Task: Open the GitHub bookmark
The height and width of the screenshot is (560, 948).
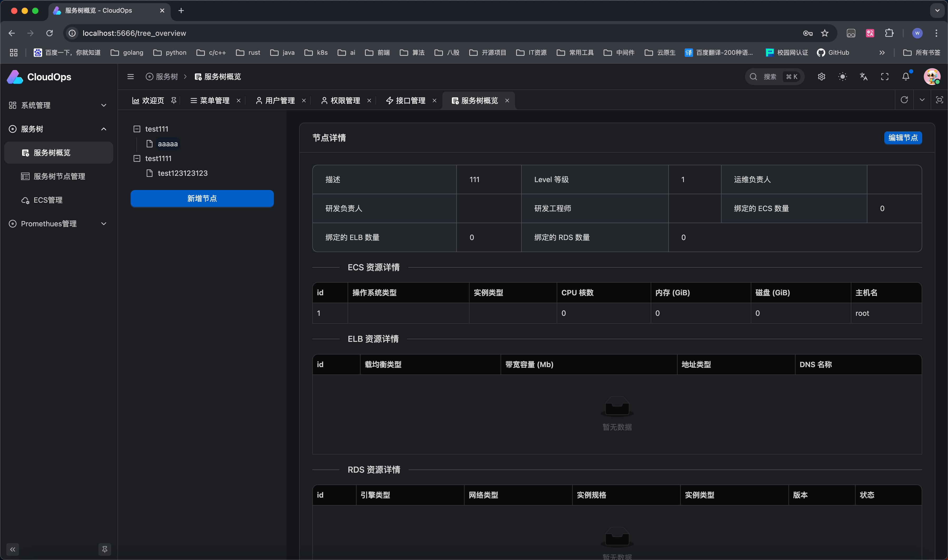Action: tap(833, 52)
